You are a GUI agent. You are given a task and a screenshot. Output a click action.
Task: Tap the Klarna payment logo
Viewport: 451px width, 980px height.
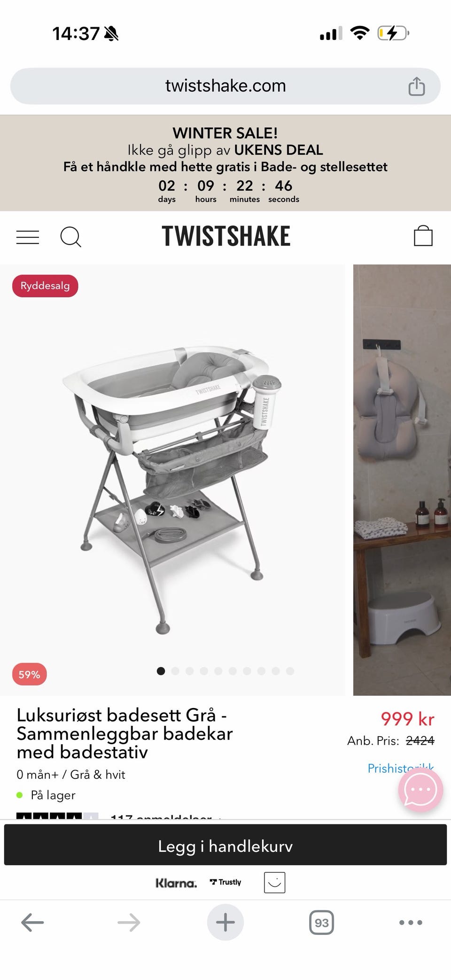[176, 883]
